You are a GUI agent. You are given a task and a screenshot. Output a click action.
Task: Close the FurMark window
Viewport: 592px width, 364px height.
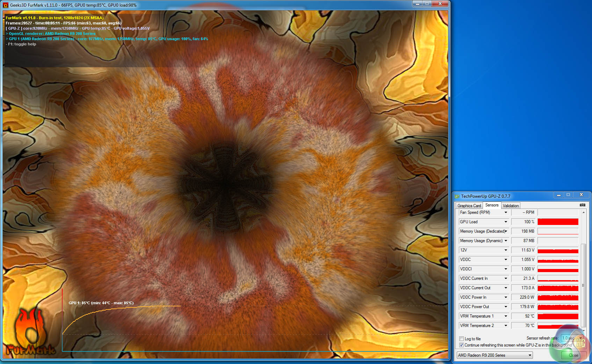click(440, 3)
